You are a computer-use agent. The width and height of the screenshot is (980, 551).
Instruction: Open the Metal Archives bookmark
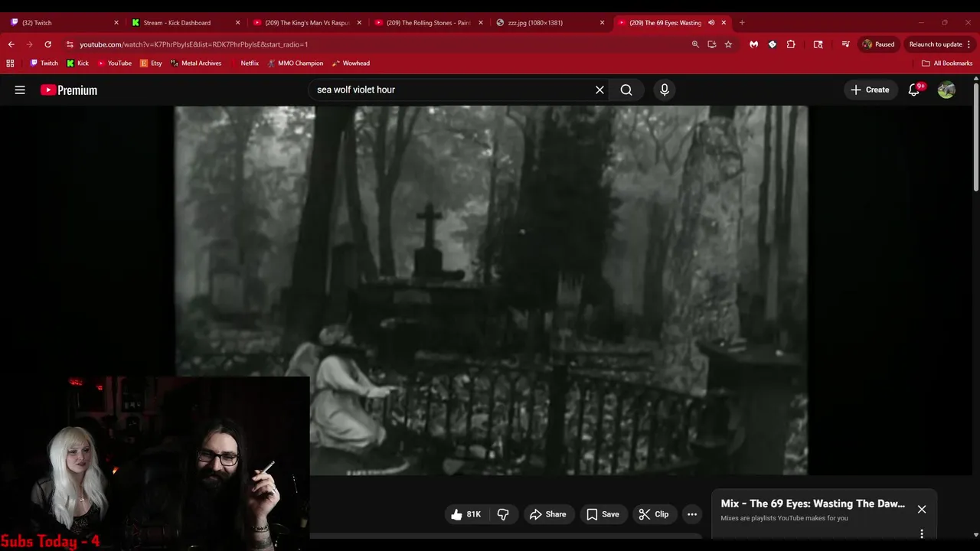(196, 64)
